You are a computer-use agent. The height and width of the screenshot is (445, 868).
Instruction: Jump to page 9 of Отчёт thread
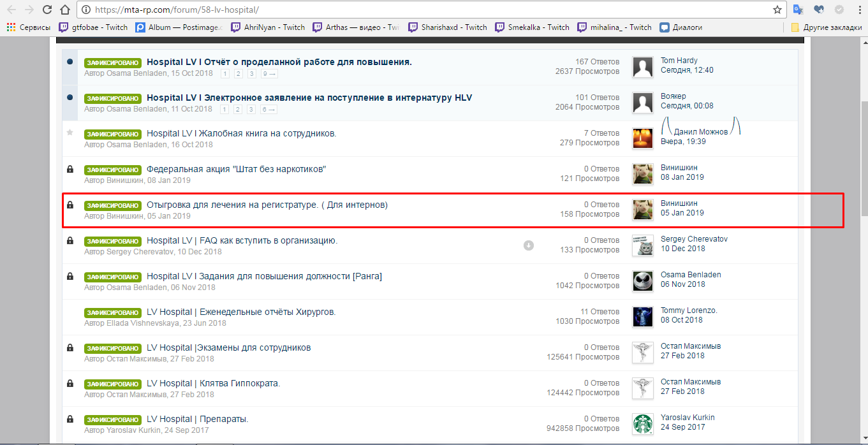[x=269, y=73]
